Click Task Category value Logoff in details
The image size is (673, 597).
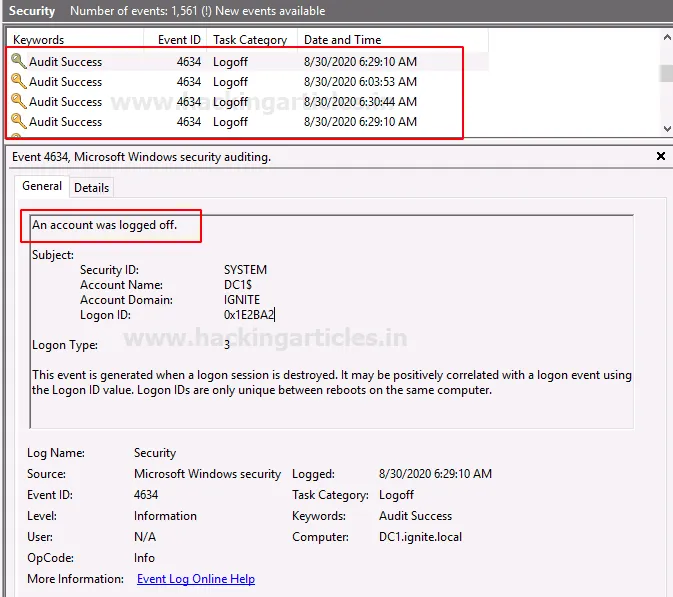point(396,495)
